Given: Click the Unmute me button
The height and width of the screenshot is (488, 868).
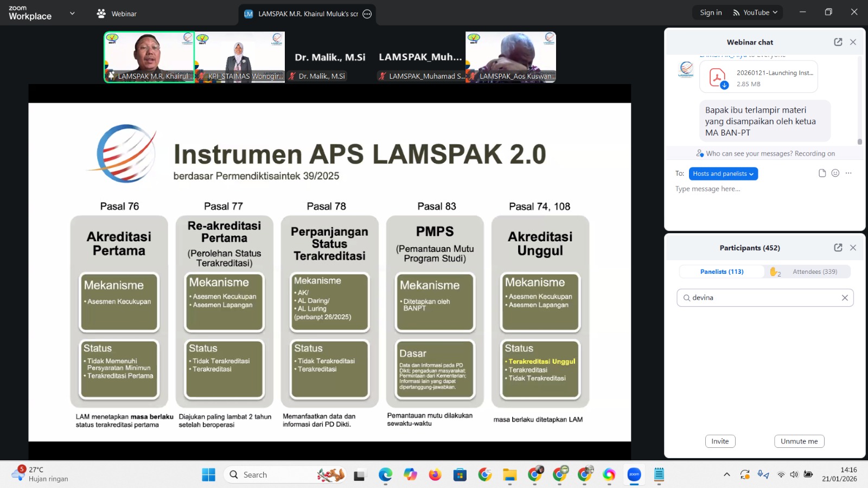Looking at the screenshot, I should (799, 441).
